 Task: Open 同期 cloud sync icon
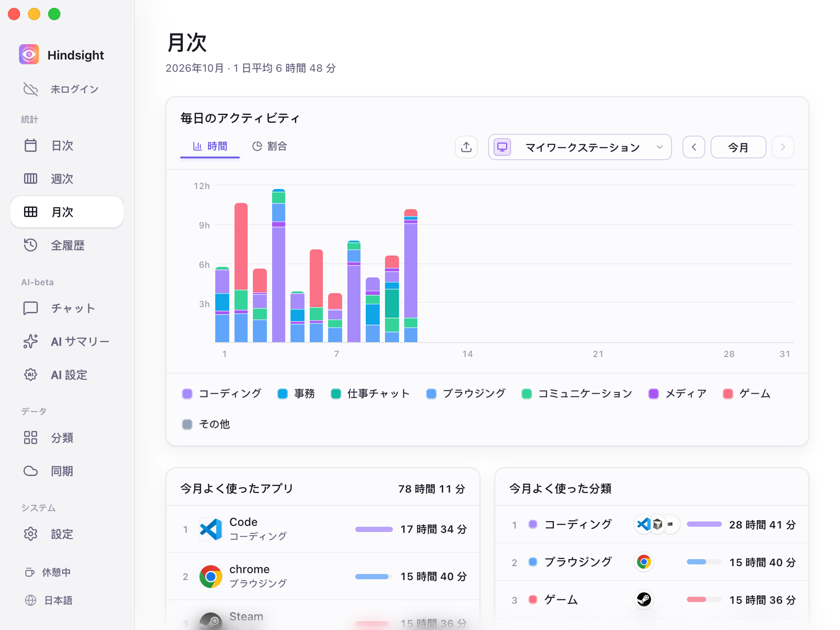pyautogui.click(x=31, y=471)
